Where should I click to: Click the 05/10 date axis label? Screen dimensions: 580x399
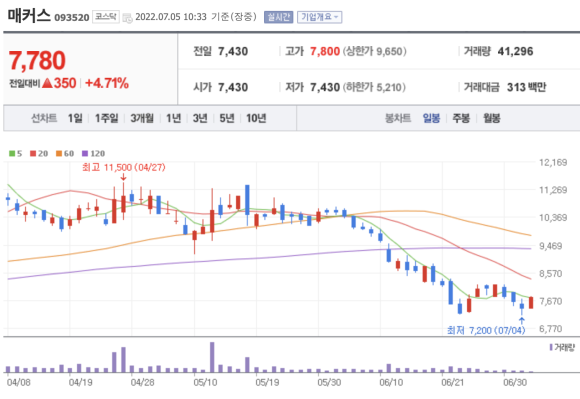point(205,382)
